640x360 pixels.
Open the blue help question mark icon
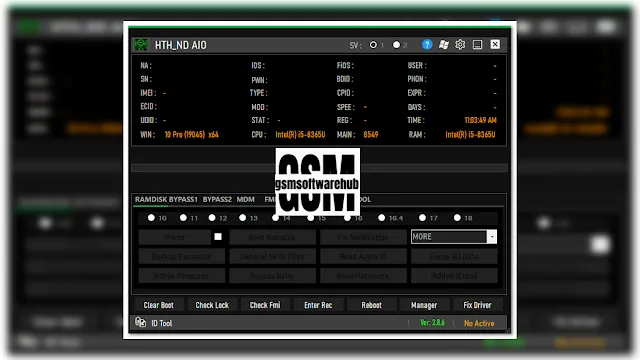[x=427, y=44]
